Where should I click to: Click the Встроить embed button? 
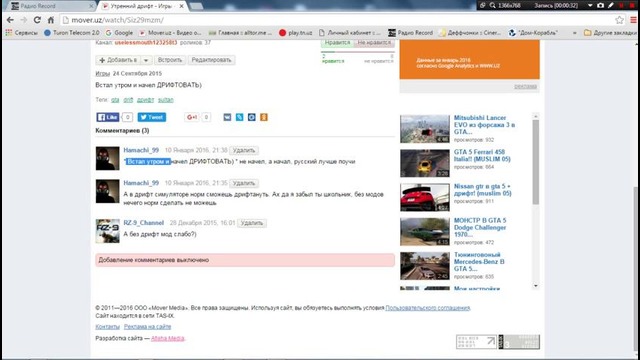point(170,60)
